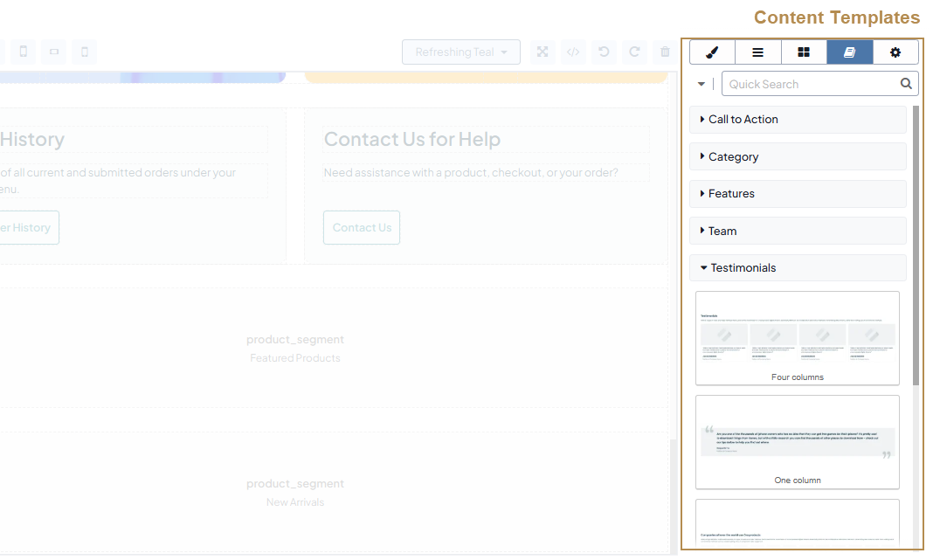The height and width of the screenshot is (560, 933).
Task: Select the Four columns testimonial template
Action: coord(797,338)
